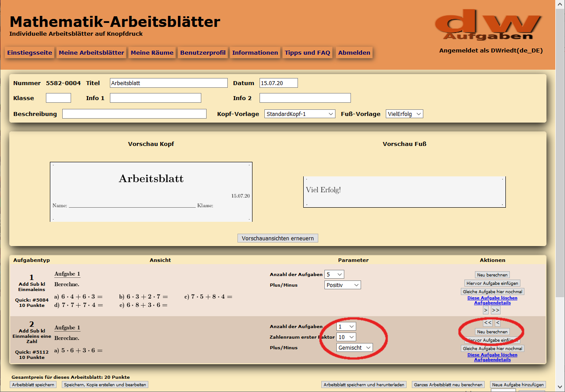This screenshot has width=565, height=392.
Task: Click the 'Vorschau Kopf' heading
Action: [x=151, y=144]
